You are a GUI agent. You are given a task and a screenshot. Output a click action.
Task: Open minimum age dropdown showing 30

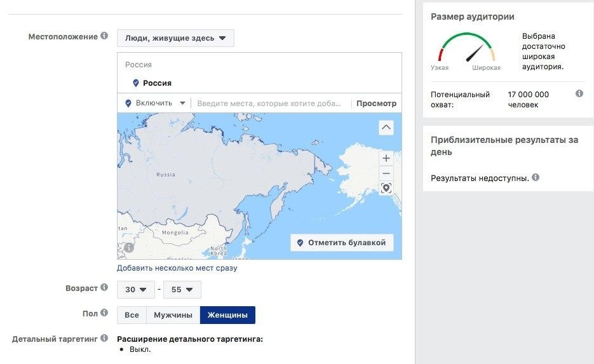[135, 290]
